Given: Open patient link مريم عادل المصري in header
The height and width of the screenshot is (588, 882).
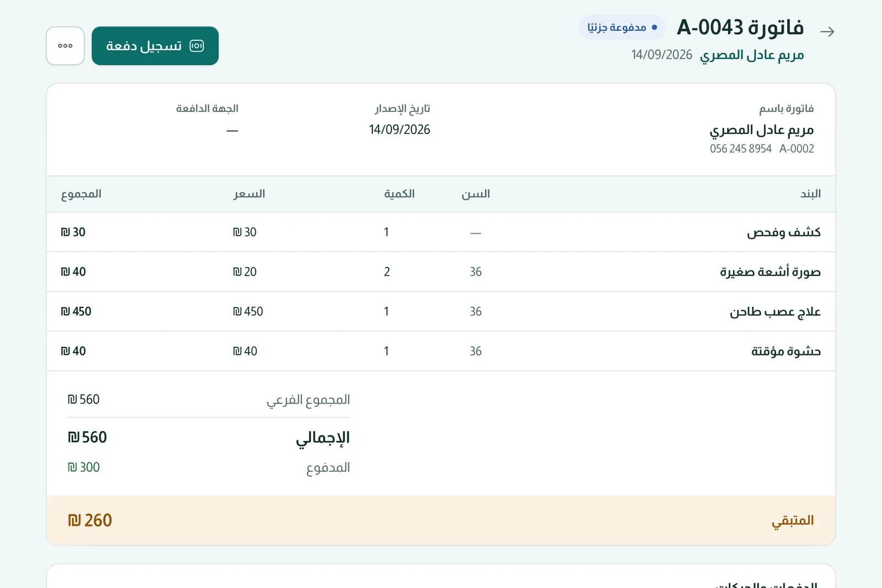Looking at the screenshot, I should (x=752, y=55).
